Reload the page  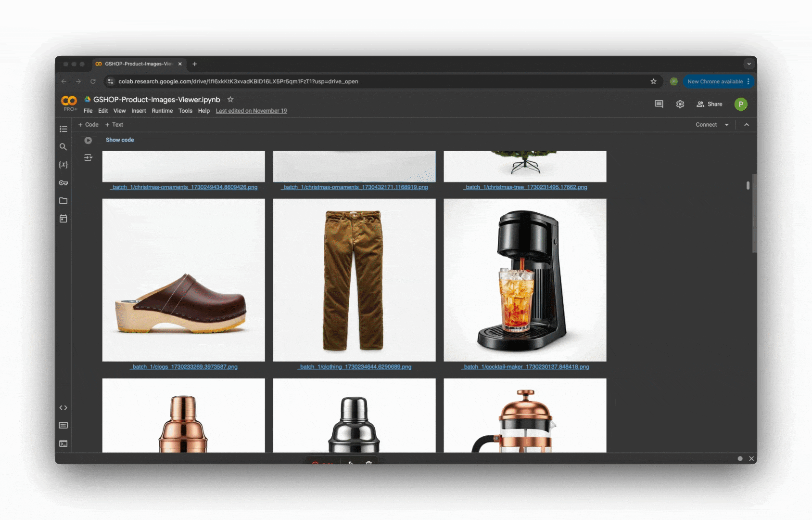pos(93,81)
